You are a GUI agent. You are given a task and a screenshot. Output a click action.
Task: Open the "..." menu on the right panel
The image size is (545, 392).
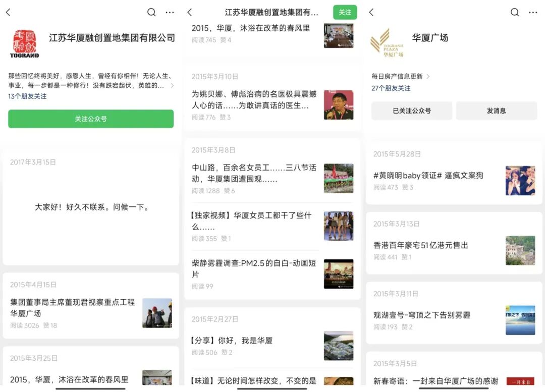pos(533,12)
